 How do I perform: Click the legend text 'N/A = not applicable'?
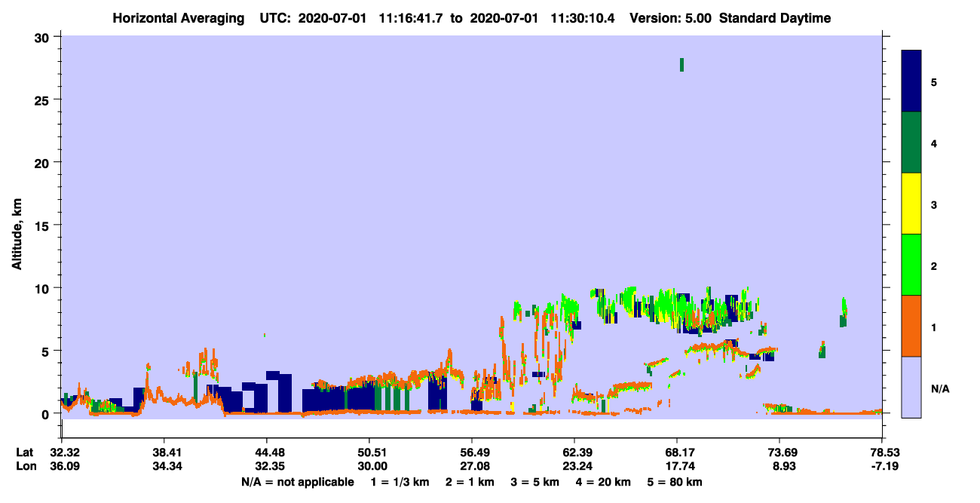pos(297,482)
